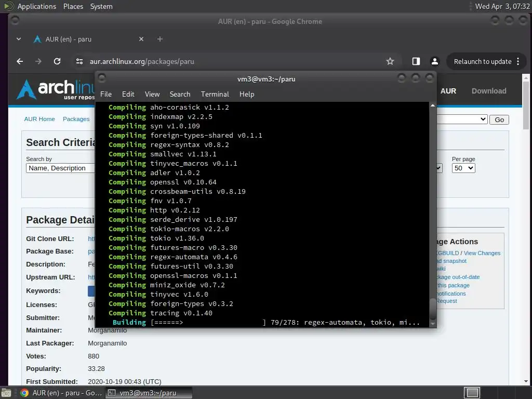Image resolution: width=532 pixels, height=399 pixels.
Task: Click terminal scrollbar up arrow
Action: click(433, 106)
